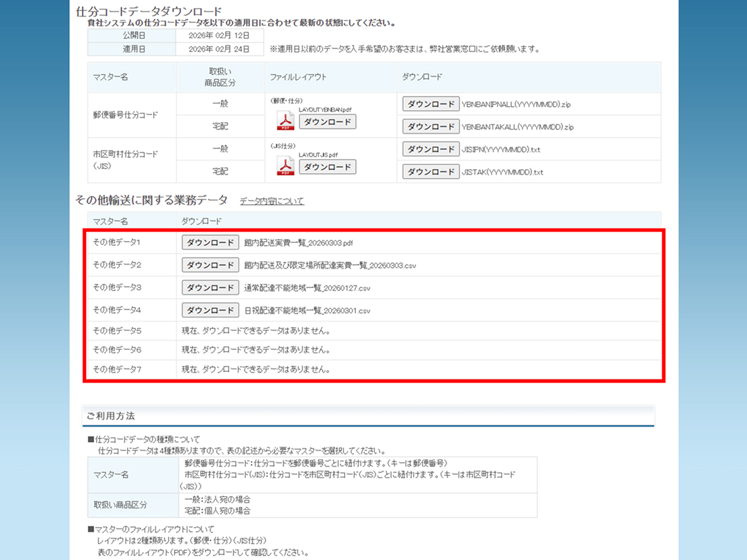Screen dimensions: 747x560
Task: Click the その他データ7 row label
Action: (x=117, y=369)
